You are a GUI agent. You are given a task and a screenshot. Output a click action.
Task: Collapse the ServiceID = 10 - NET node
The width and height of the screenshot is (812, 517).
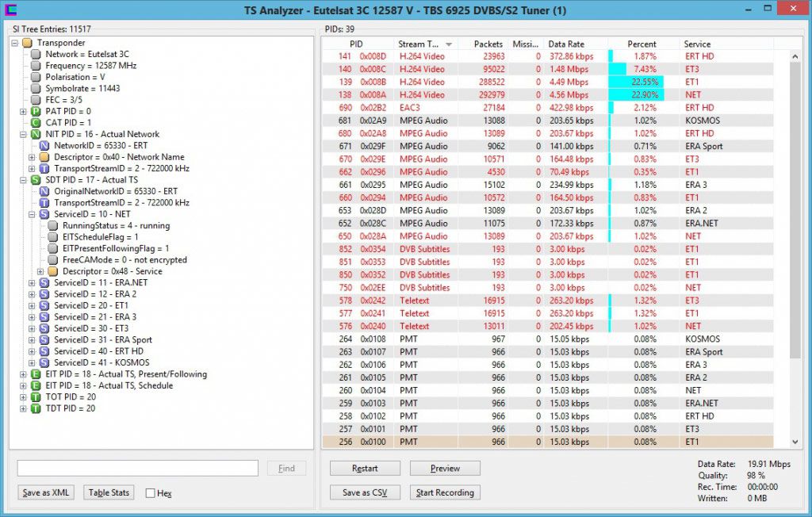tap(33, 215)
